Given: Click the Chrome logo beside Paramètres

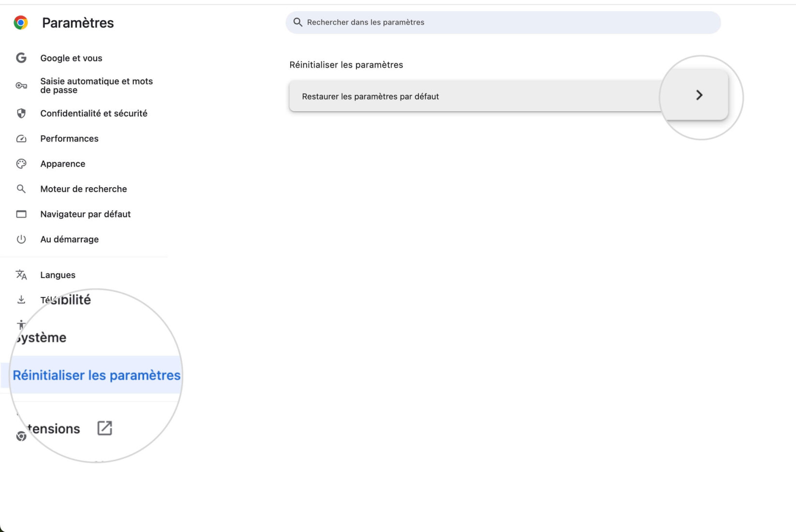Looking at the screenshot, I should (x=21, y=23).
